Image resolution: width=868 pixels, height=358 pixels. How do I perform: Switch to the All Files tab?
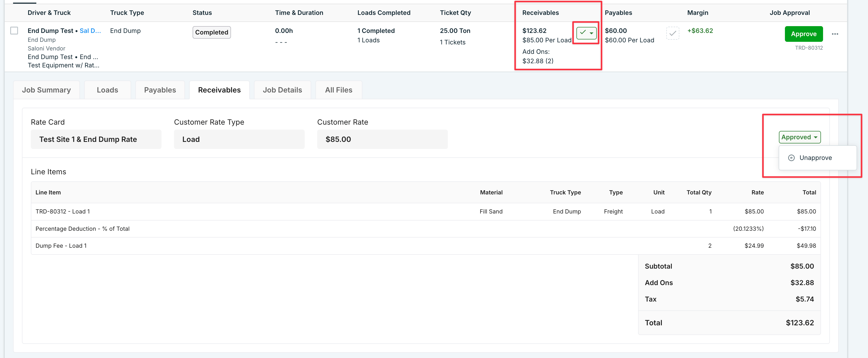point(339,90)
